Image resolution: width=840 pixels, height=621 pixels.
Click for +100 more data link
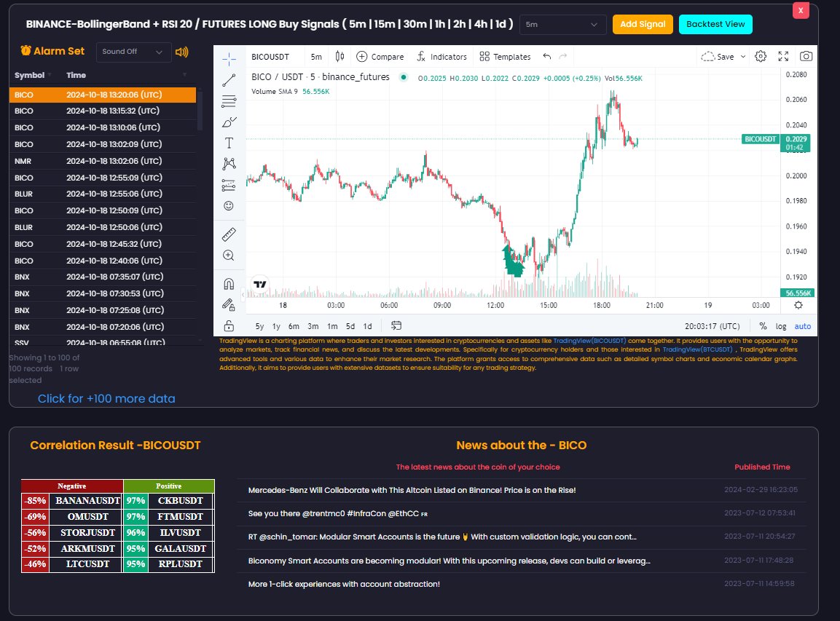(106, 398)
